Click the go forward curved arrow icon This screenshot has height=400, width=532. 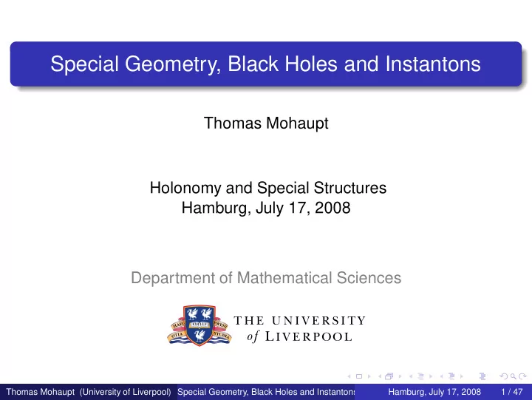tap(522, 376)
